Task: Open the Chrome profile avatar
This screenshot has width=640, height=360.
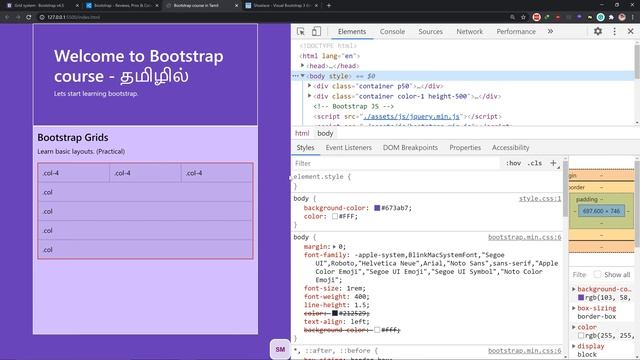Action: coord(622,17)
